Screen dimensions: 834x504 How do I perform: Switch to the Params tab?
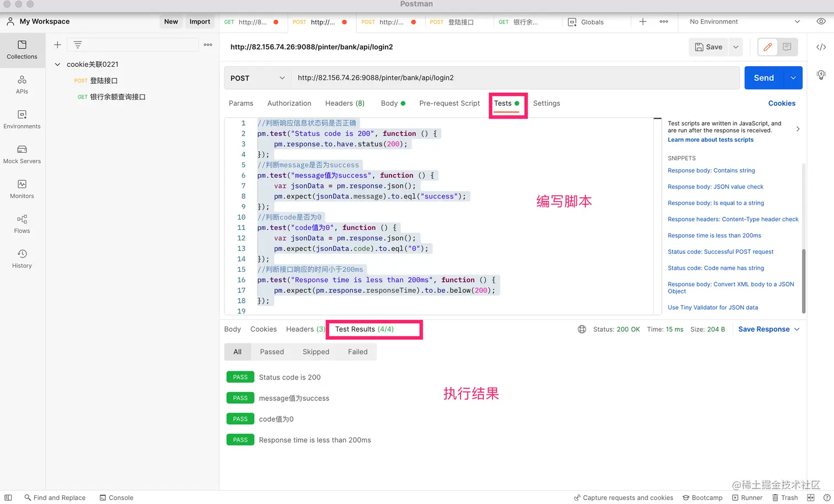point(241,103)
